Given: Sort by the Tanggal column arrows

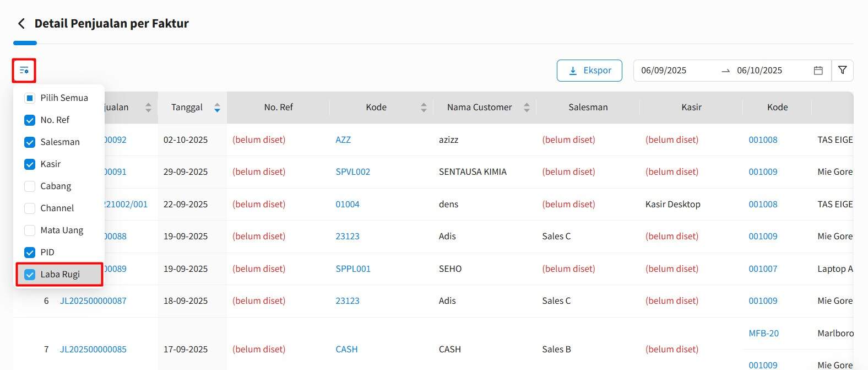Looking at the screenshot, I should click(x=217, y=108).
